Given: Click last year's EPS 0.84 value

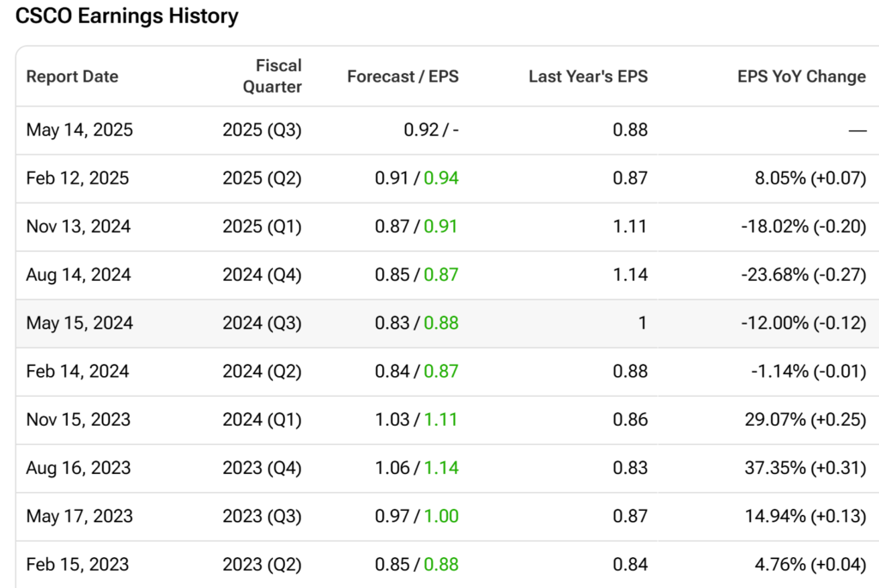Looking at the screenshot, I should pos(630,564).
